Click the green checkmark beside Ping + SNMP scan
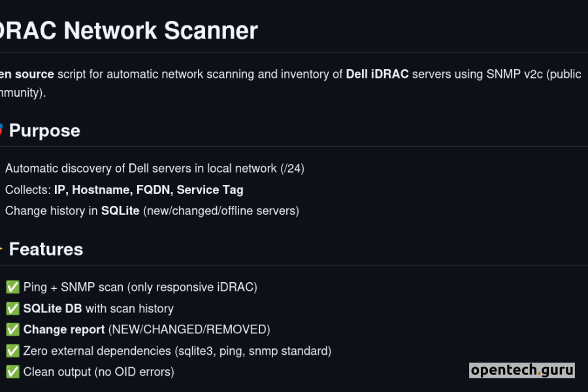588x392 pixels. (x=12, y=287)
